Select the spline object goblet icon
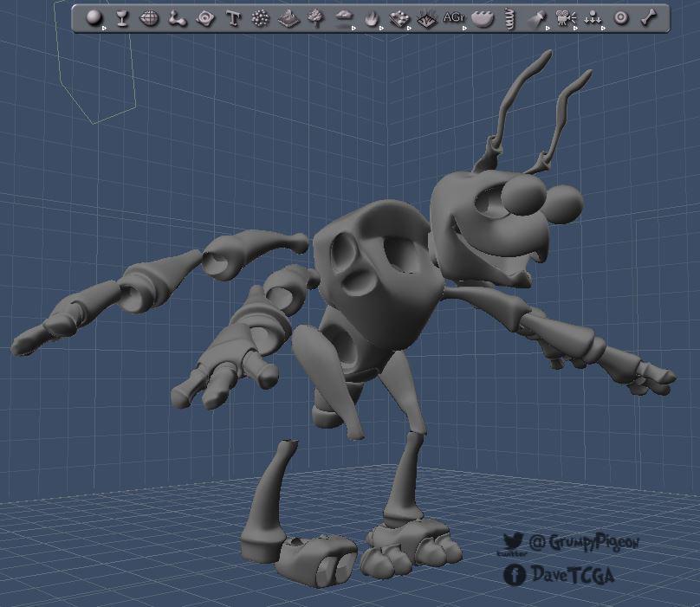The width and height of the screenshot is (700, 607). [x=122, y=19]
